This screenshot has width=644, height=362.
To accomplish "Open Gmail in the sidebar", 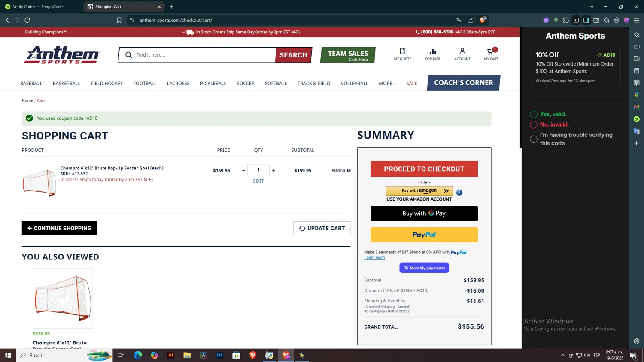I will (637, 107).
